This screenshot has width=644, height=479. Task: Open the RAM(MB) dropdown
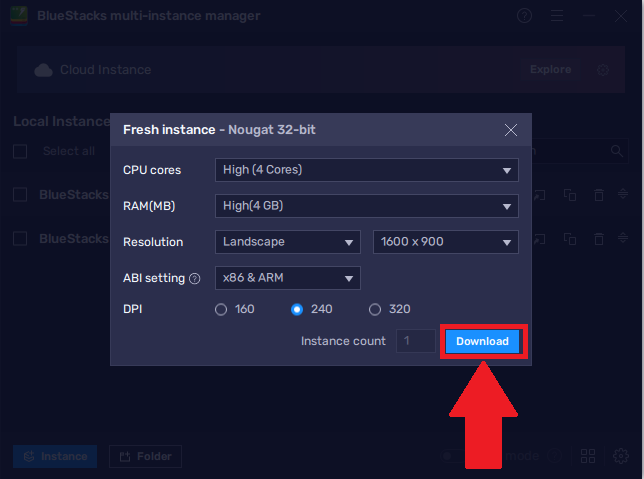coord(366,206)
